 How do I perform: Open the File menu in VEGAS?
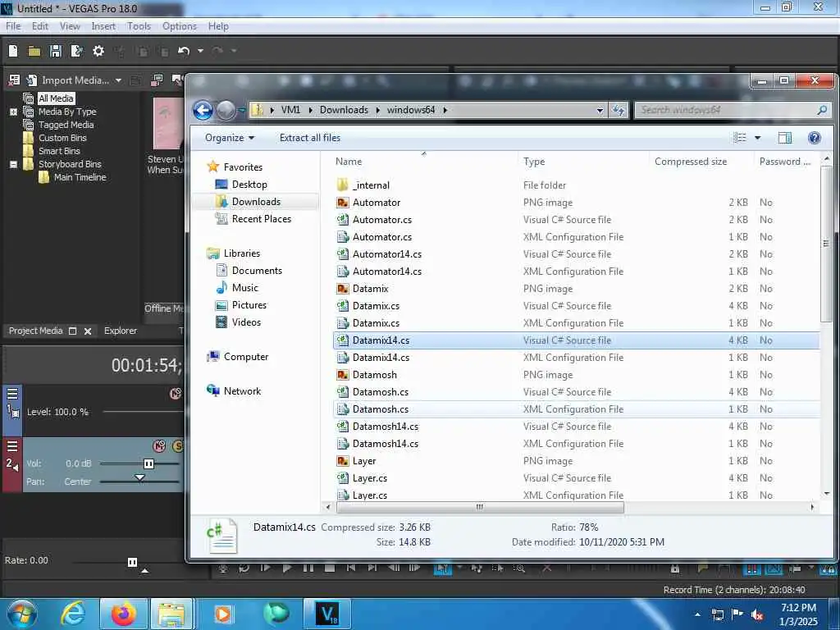click(x=13, y=26)
